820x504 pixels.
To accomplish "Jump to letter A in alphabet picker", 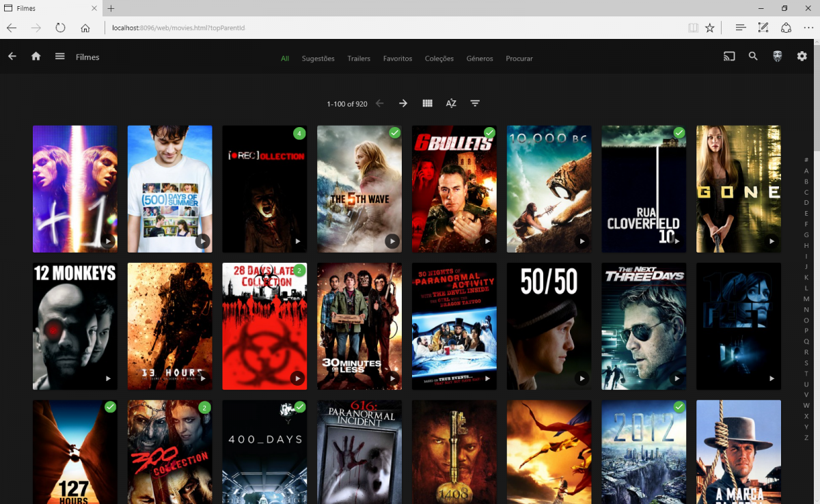I will [x=806, y=171].
